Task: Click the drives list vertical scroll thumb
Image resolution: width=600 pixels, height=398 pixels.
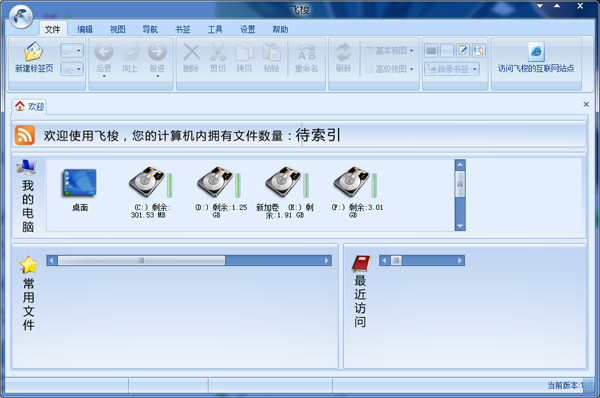Action: [460, 184]
